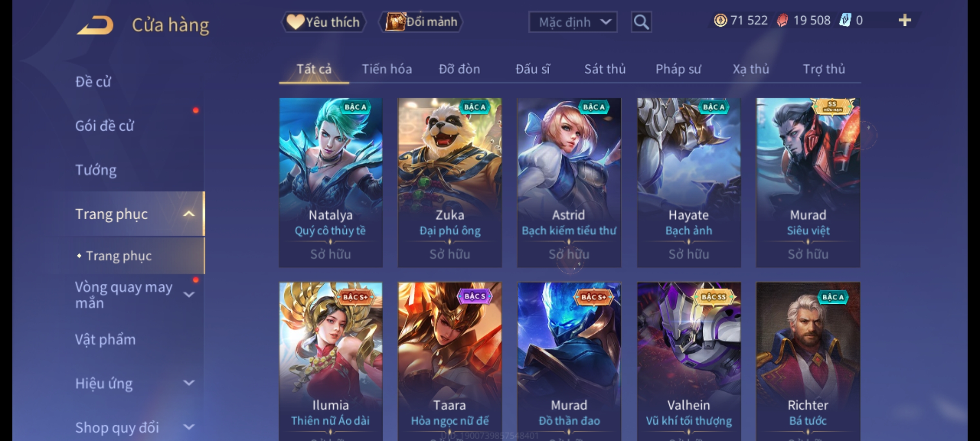The width and height of the screenshot is (980, 441).
Task: Collapse the Trang phục sidebar section
Action: pyautogui.click(x=189, y=214)
